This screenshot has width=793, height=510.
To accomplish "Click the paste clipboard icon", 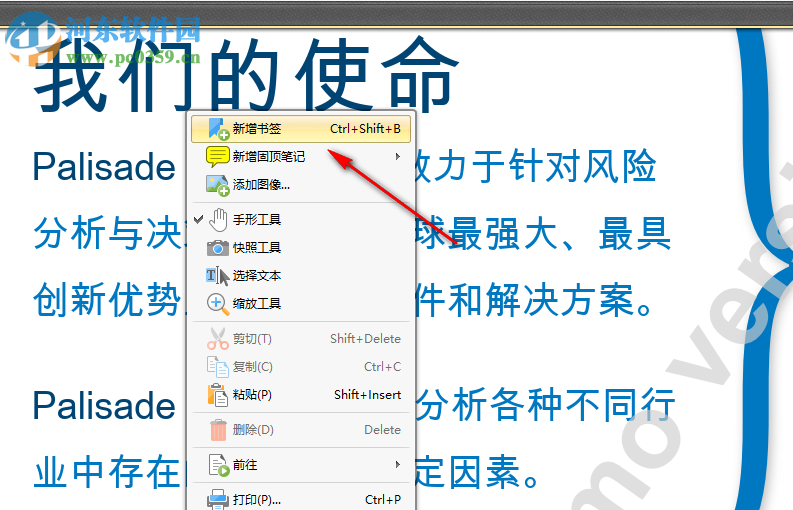I will pyautogui.click(x=218, y=395).
